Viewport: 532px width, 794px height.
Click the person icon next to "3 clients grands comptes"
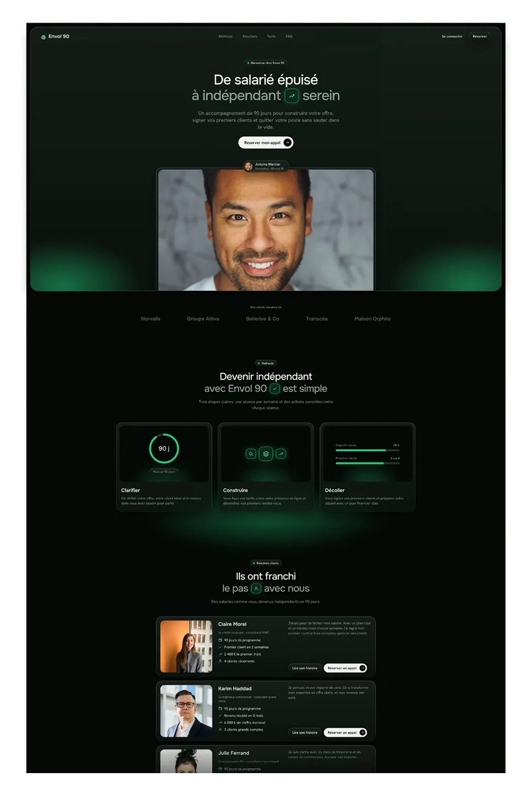220,730
